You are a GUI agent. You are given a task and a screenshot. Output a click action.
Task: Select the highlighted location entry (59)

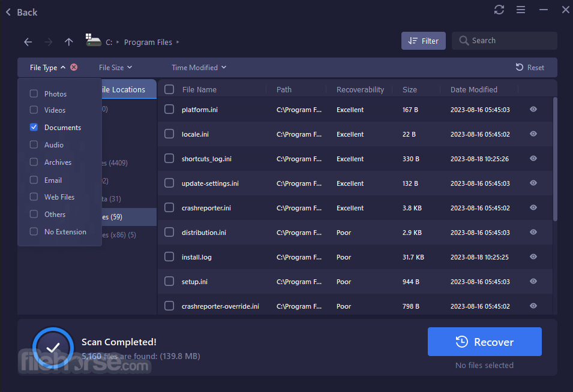point(129,217)
